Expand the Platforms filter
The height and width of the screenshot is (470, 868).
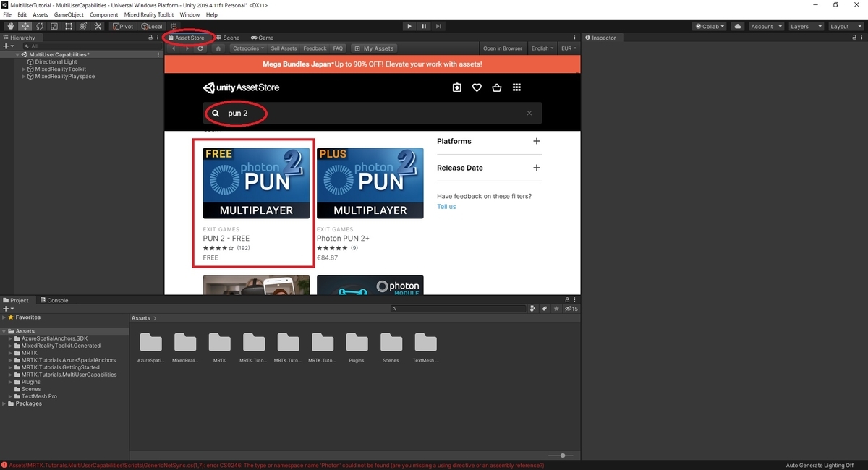coord(537,141)
